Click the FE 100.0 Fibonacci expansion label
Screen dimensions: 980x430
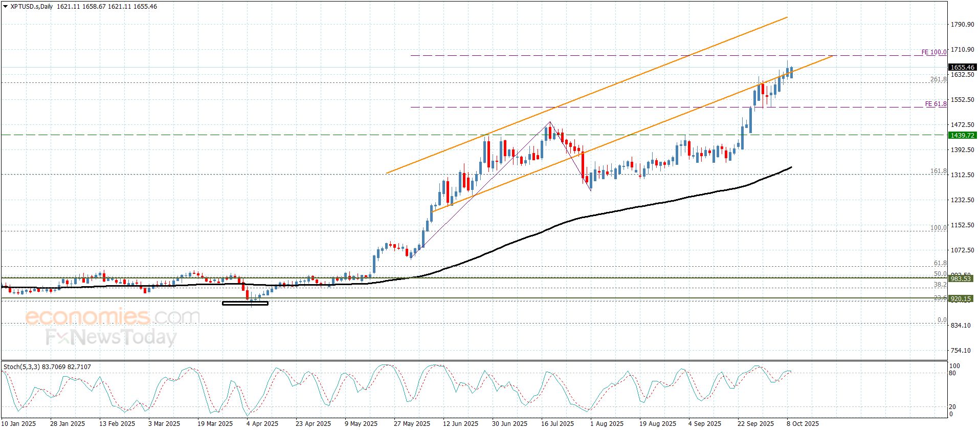(x=933, y=52)
